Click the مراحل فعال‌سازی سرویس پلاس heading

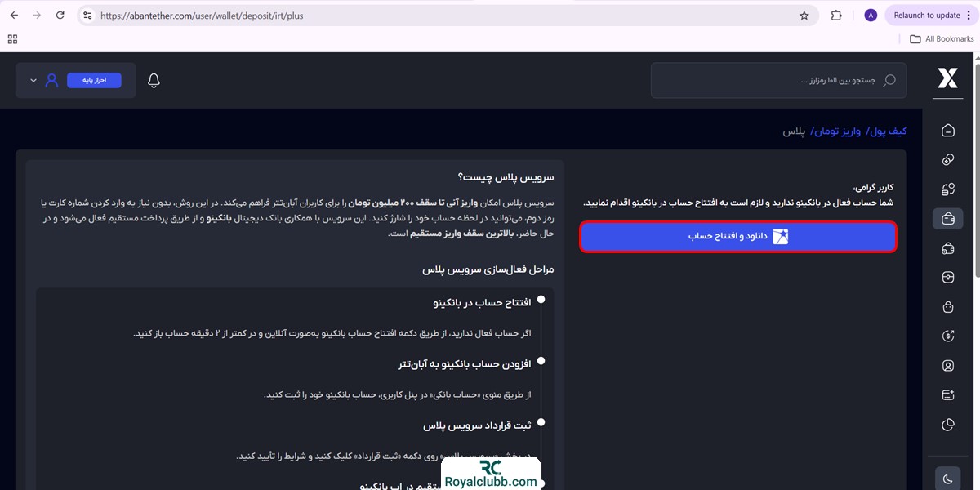tap(488, 269)
